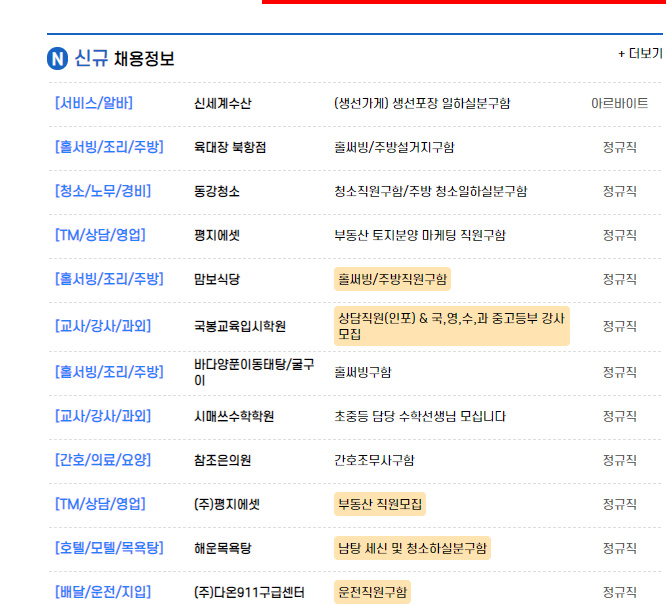Select company 바다양푼이동태탕/굴구이
Image resolution: width=666 pixels, height=606 pixels.
[254, 372]
